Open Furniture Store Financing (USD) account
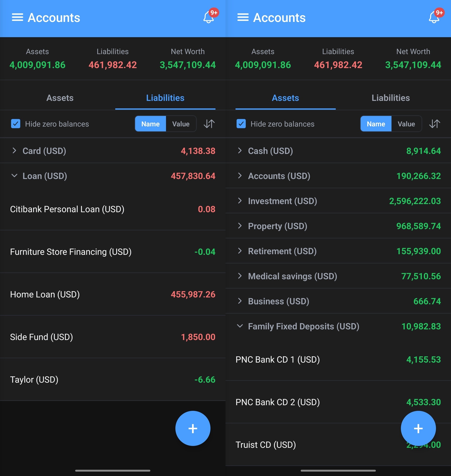 click(x=113, y=252)
